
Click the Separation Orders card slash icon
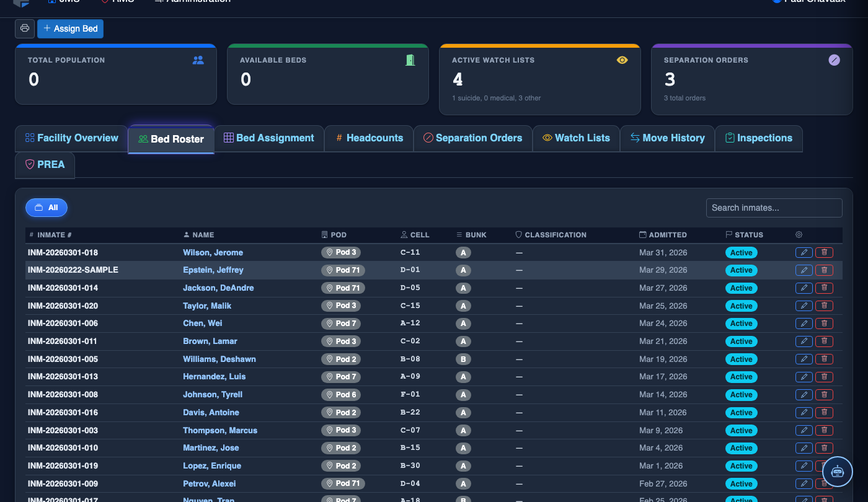835,60
